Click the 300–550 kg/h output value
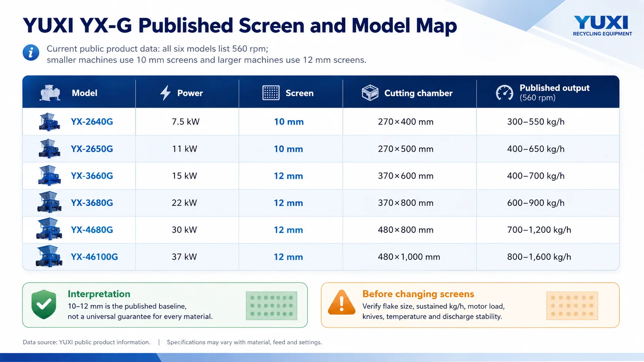This screenshot has width=644, height=362. click(536, 122)
